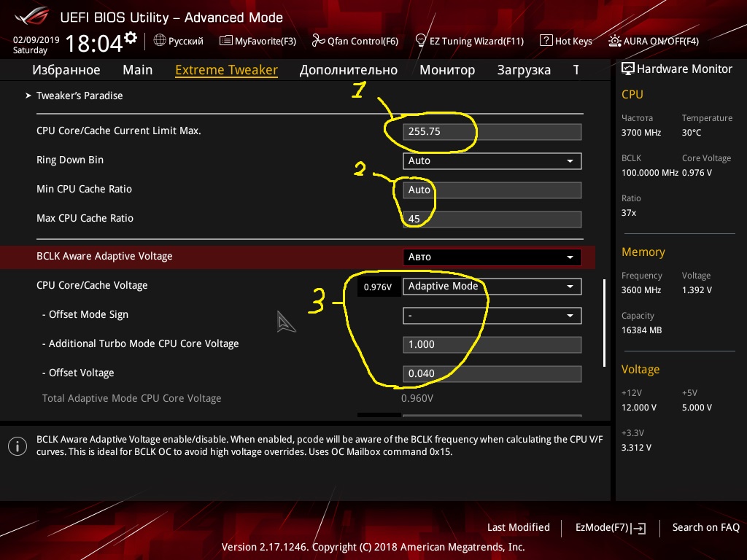The width and height of the screenshot is (747, 560).
Task: Select CPU Core/Cache Voltage label
Action: click(x=92, y=285)
